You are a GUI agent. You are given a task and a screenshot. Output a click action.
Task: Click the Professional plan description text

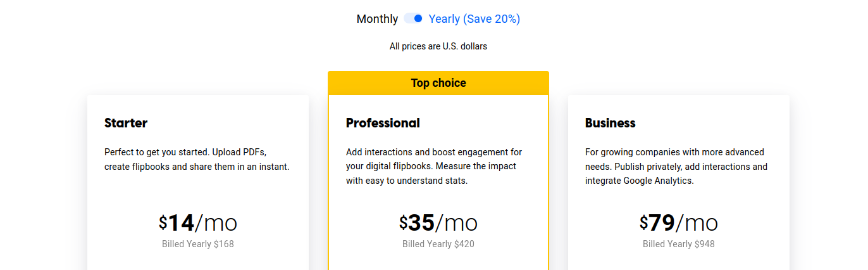(x=434, y=167)
